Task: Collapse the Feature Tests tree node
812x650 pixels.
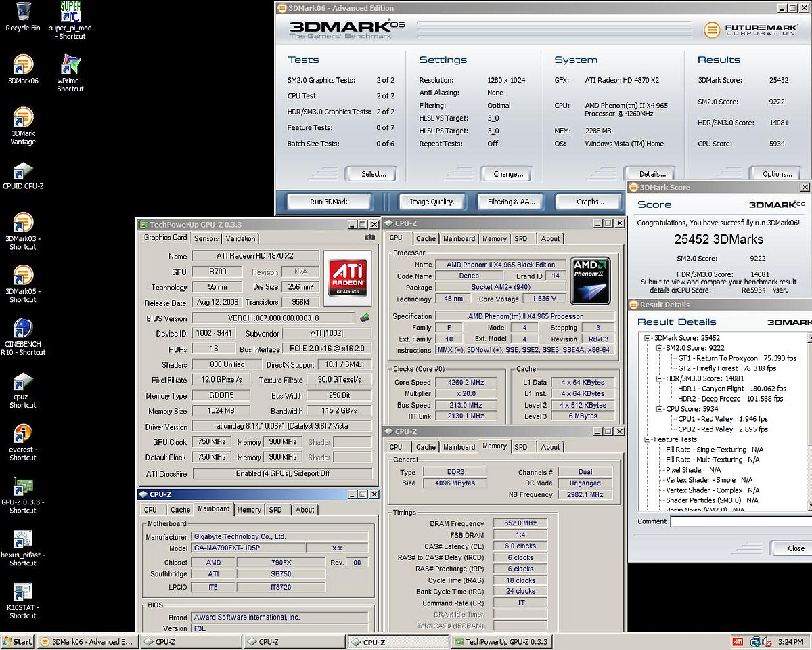Action: [x=648, y=439]
